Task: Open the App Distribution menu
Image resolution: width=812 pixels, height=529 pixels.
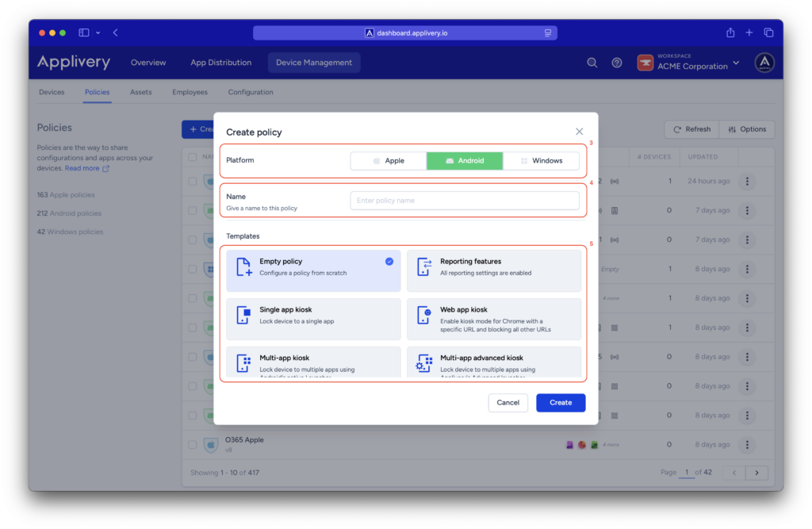Action: click(x=220, y=63)
